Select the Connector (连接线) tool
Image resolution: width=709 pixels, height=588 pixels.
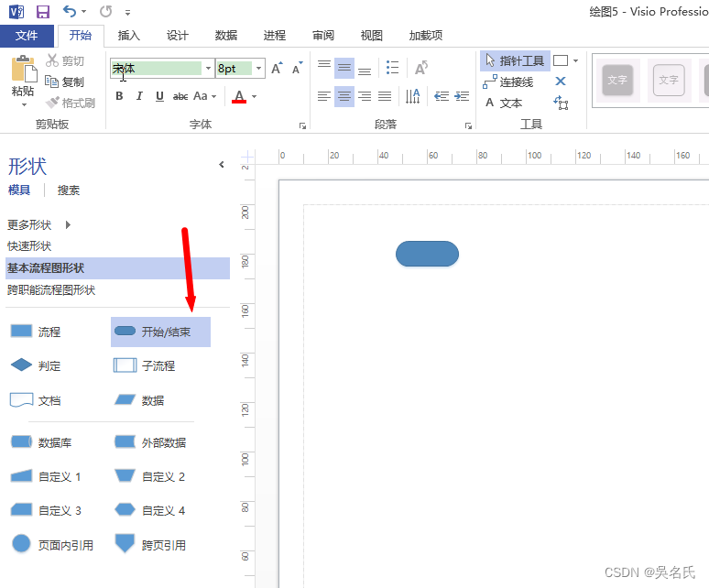(508, 82)
